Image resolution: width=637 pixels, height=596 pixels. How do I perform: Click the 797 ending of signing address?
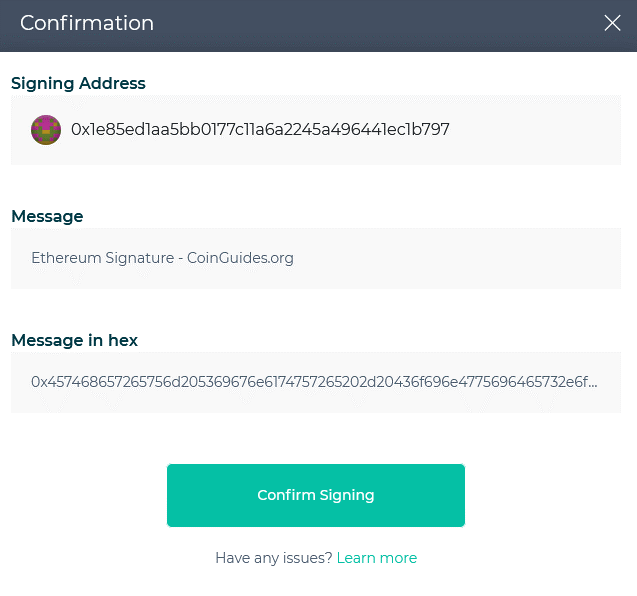tap(436, 130)
